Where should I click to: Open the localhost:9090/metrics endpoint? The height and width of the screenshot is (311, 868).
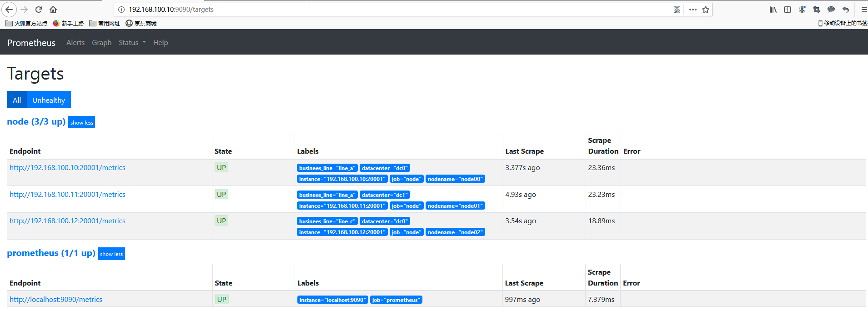pos(56,300)
